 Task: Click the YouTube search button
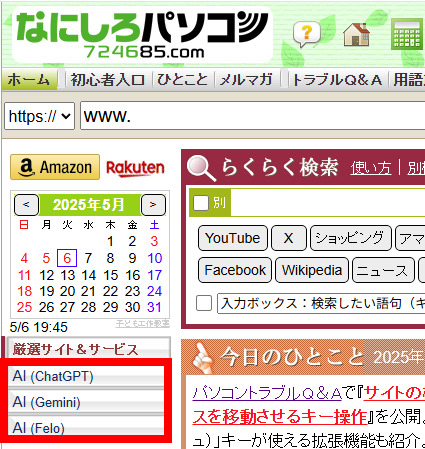point(233,238)
